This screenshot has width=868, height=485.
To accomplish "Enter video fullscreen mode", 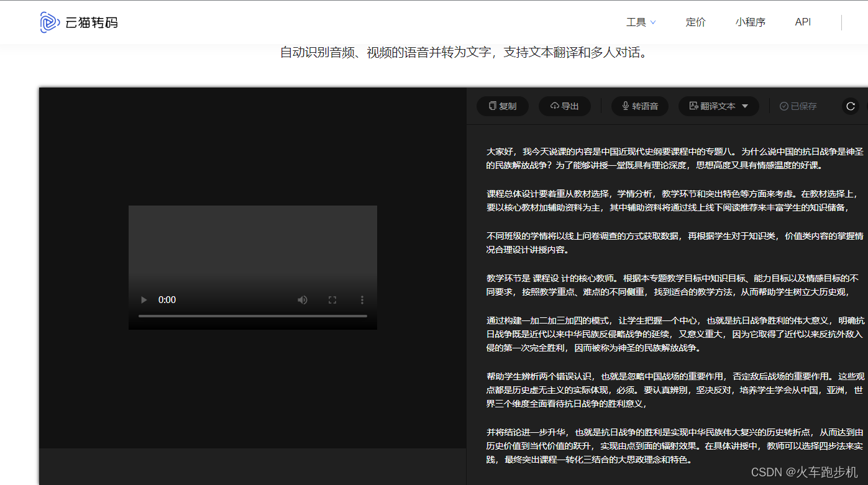I will coord(332,300).
